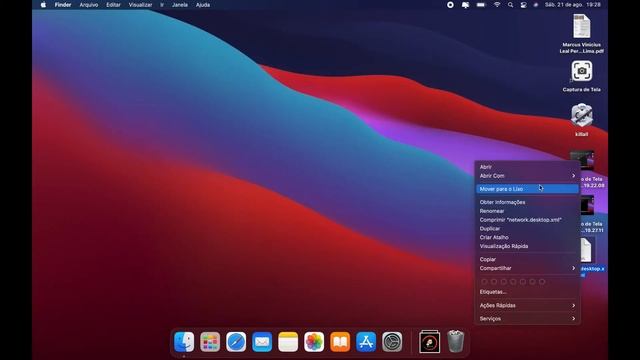Open the Notes app in the Dock
The width and height of the screenshot is (640, 360).
(x=288, y=342)
